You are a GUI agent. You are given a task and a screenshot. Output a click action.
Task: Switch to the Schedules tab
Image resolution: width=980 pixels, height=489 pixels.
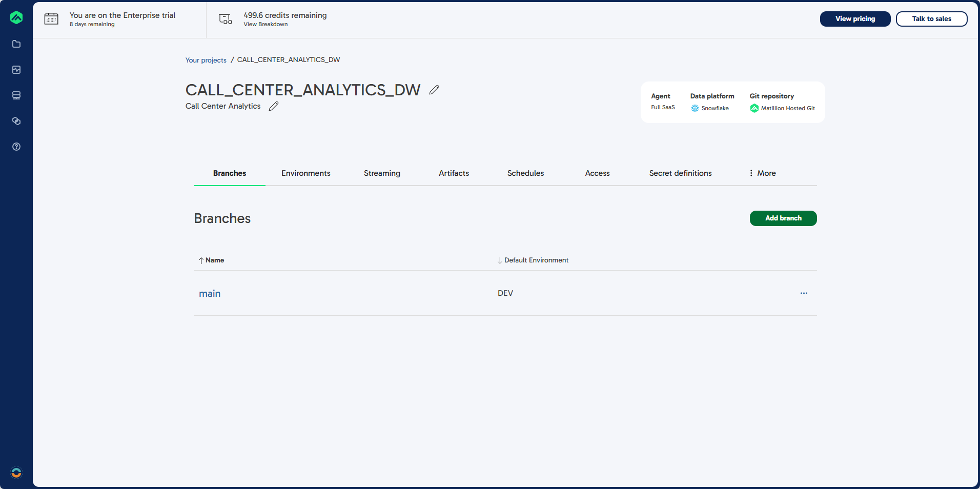(x=525, y=173)
